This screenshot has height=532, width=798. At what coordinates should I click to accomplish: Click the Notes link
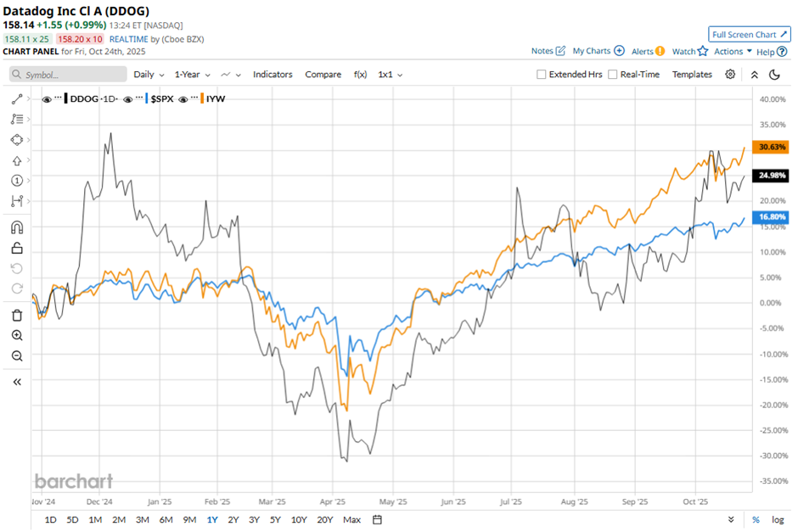click(542, 51)
